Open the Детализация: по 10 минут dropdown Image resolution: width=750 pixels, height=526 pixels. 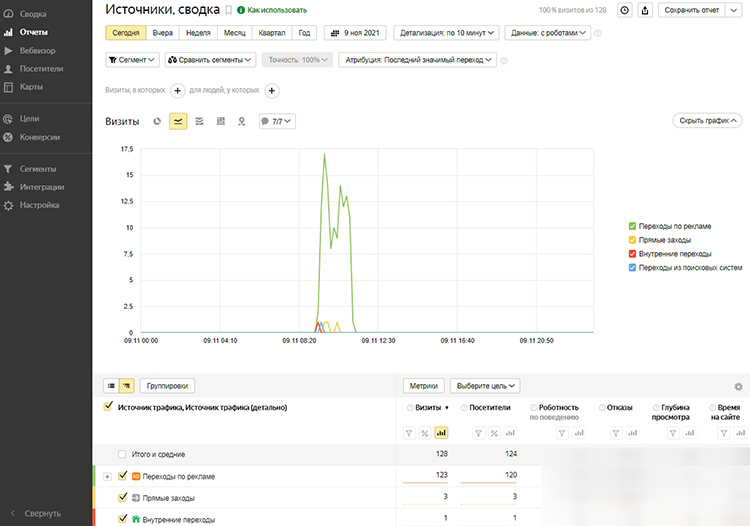click(x=446, y=32)
